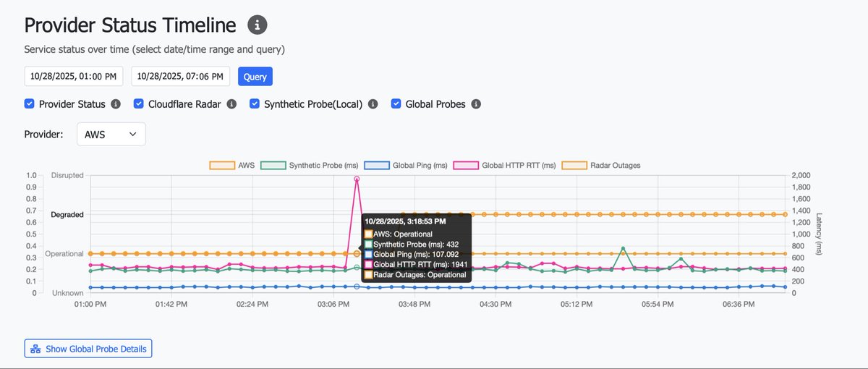Click the '2,000' latency axis label
This screenshot has width=868, height=369.
point(801,175)
